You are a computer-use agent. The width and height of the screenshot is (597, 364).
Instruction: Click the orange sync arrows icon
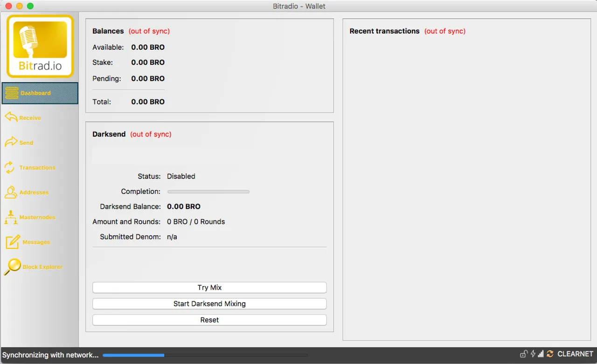(550, 354)
